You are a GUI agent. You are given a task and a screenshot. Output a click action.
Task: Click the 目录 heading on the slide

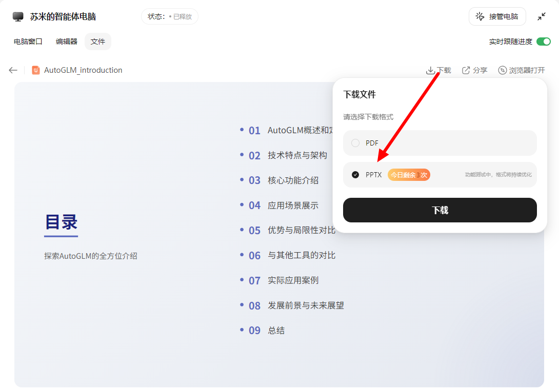click(x=61, y=222)
